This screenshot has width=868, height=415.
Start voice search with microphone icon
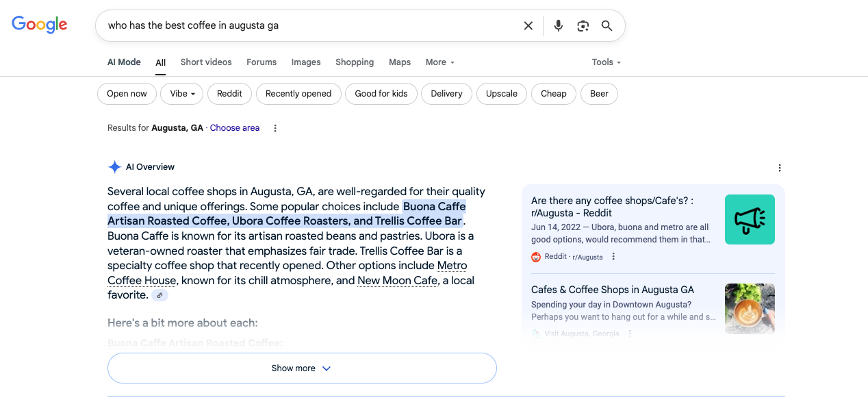559,25
